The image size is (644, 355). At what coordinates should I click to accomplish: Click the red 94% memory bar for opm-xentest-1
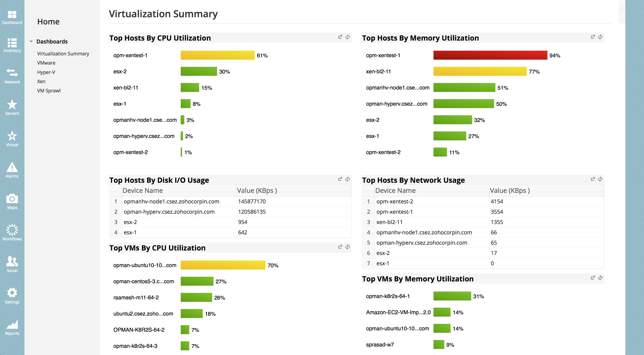pyautogui.click(x=490, y=55)
